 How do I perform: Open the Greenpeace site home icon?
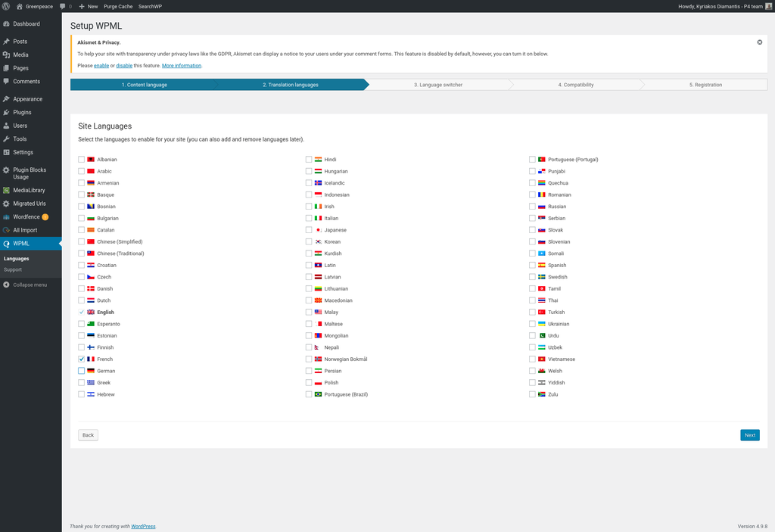point(19,6)
